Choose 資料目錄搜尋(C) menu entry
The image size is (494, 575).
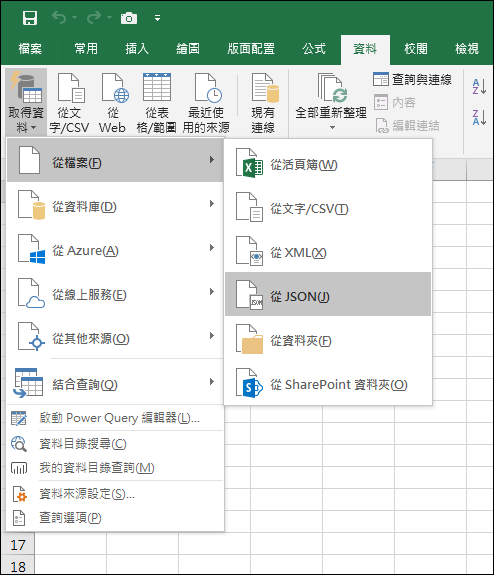coord(115,444)
